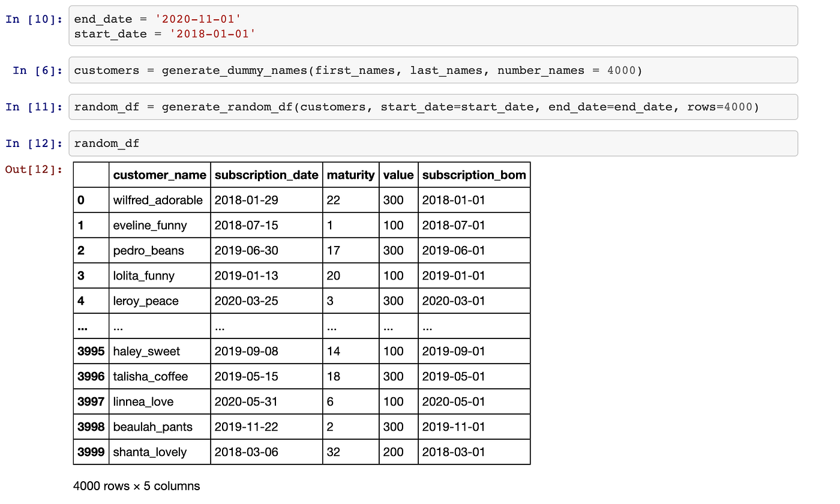Click the subscription_bom column header
840x504 pixels.
pos(474,175)
